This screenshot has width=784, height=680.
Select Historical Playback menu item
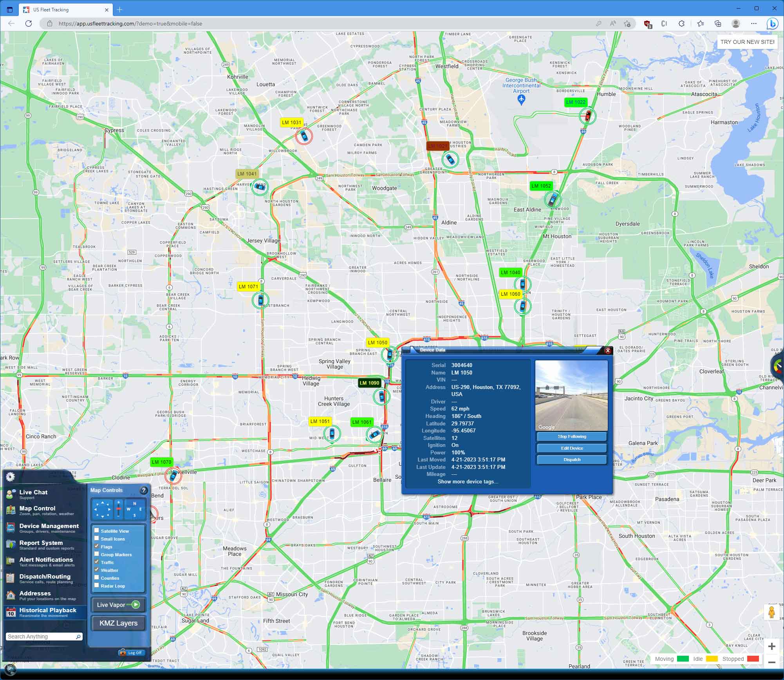[47, 610]
